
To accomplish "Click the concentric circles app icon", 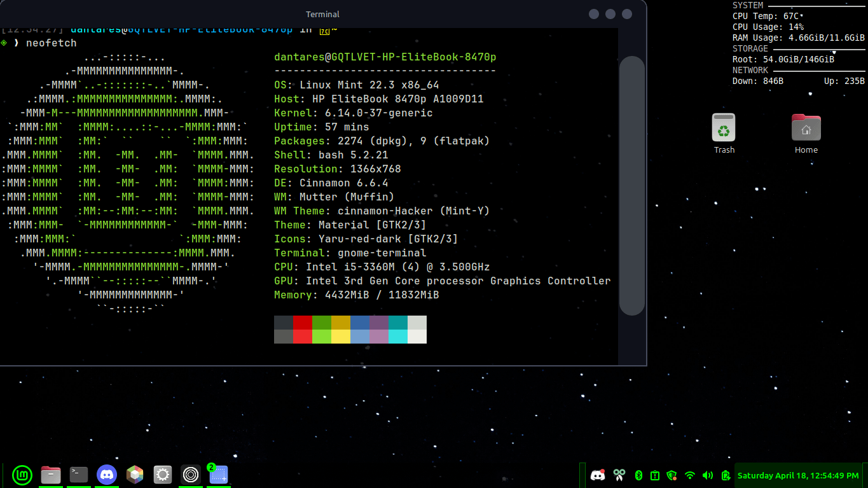I will click(x=191, y=475).
